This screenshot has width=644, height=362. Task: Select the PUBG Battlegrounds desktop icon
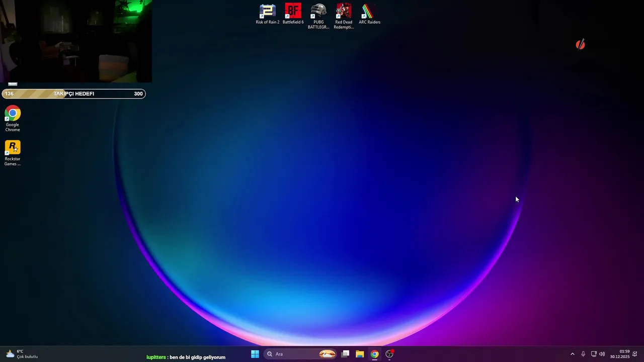coord(318,16)
